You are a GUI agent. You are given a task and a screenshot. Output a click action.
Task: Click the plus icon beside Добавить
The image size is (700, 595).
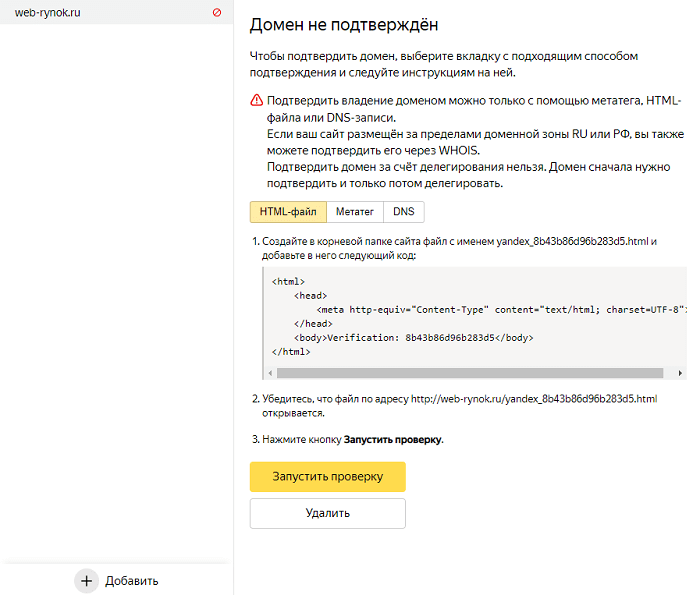point(87,581)
